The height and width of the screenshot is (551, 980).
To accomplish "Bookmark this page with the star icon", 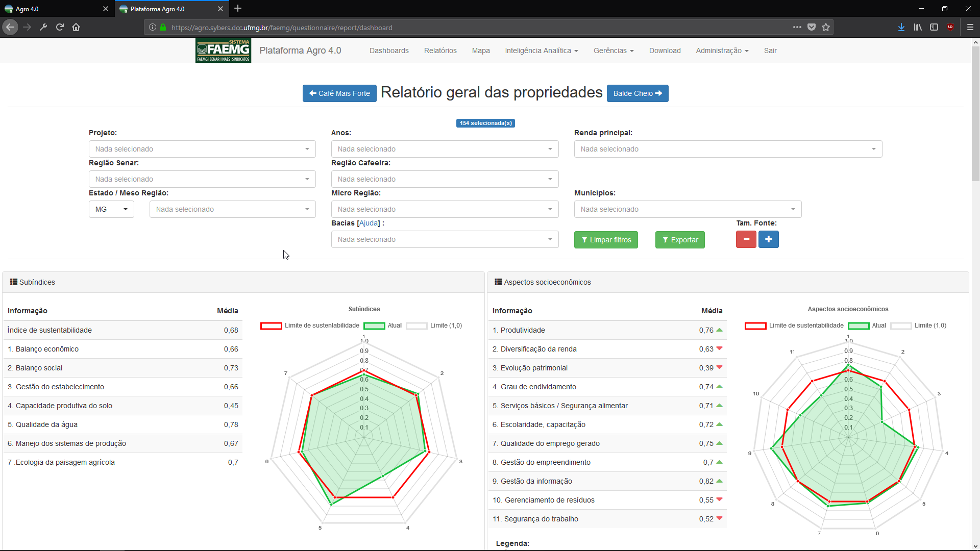I will pos(826,27).
